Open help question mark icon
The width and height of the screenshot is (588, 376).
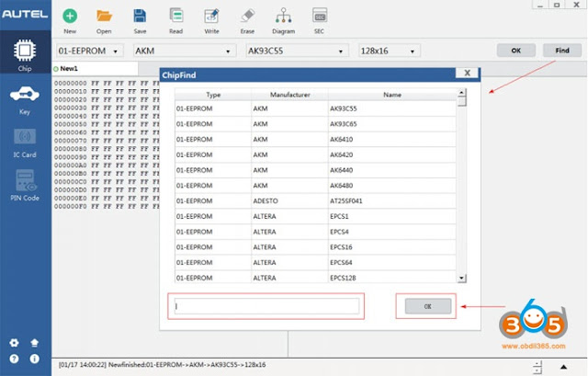(15, 359)
